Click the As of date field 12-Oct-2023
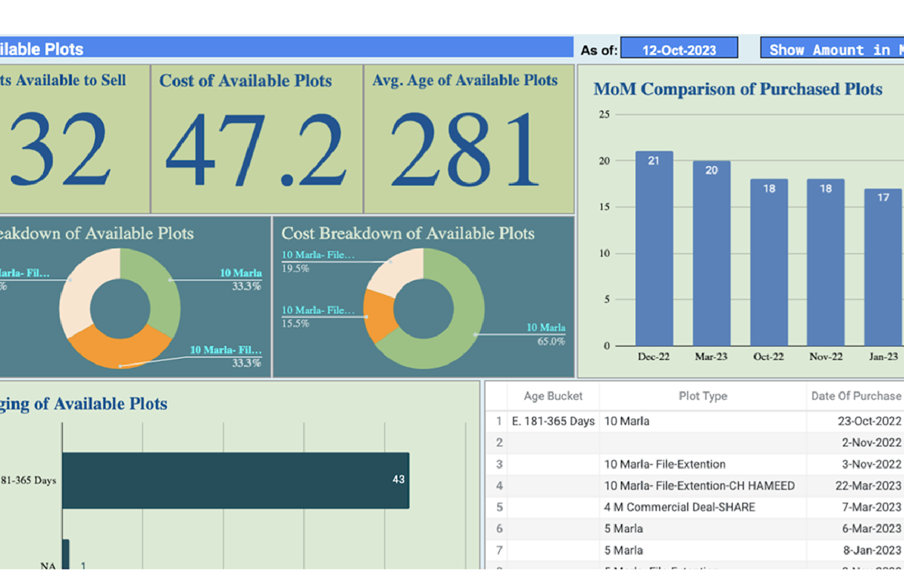The image size is (904, 588). click(x=678, y=49)
